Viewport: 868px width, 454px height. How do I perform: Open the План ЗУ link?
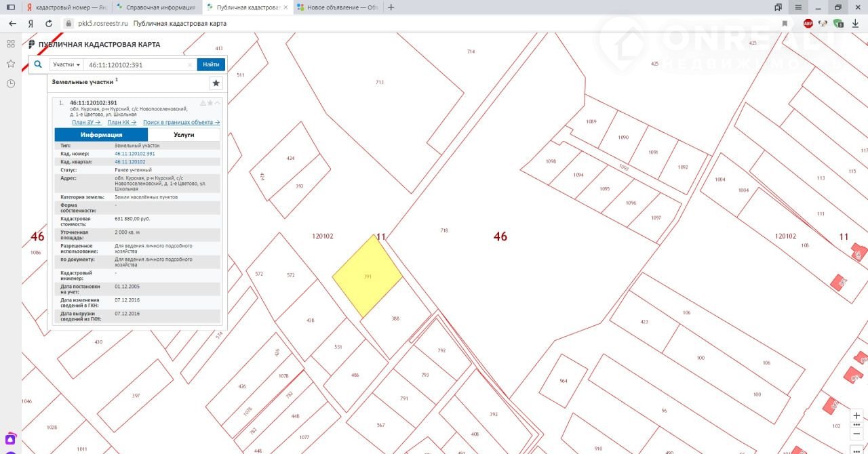(86, 122)
